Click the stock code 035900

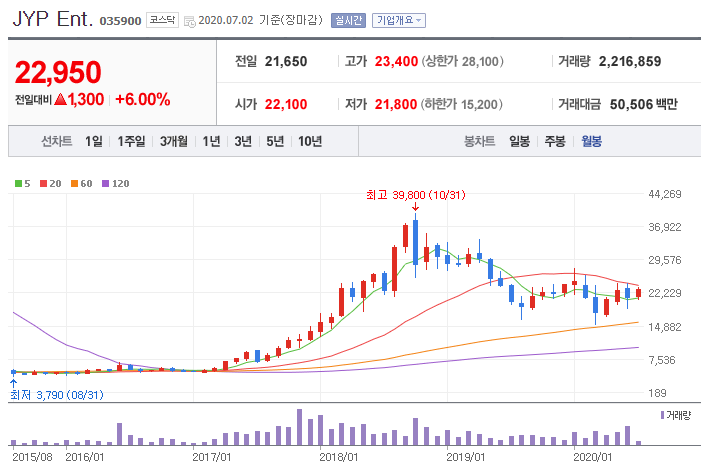(x=120, y=21)
